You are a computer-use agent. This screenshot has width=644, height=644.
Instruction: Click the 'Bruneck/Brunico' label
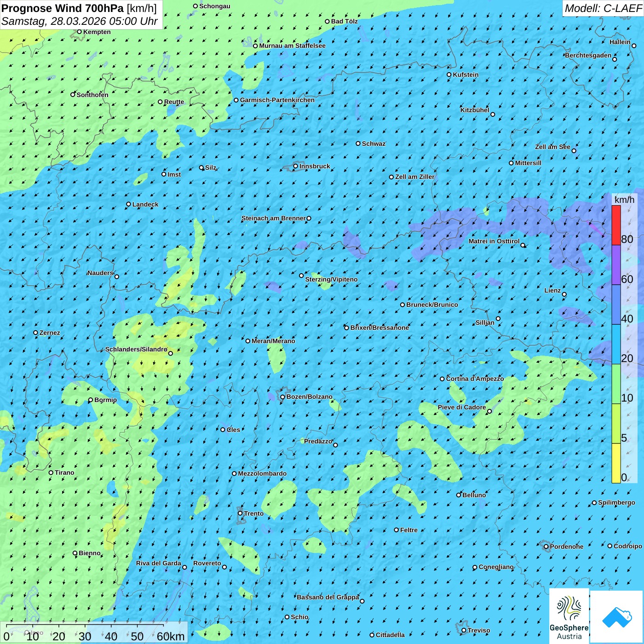pos(432,305)
